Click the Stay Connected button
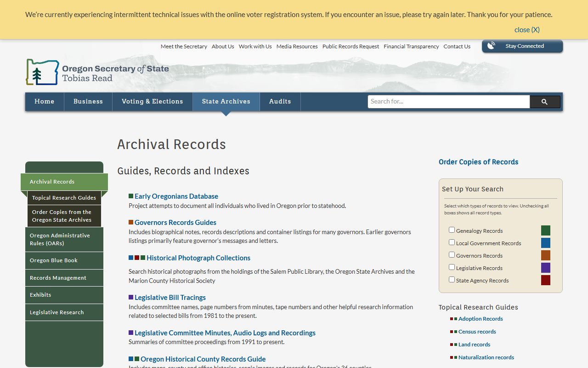Screen dimensions: 588x368 [x=522, y=46]
